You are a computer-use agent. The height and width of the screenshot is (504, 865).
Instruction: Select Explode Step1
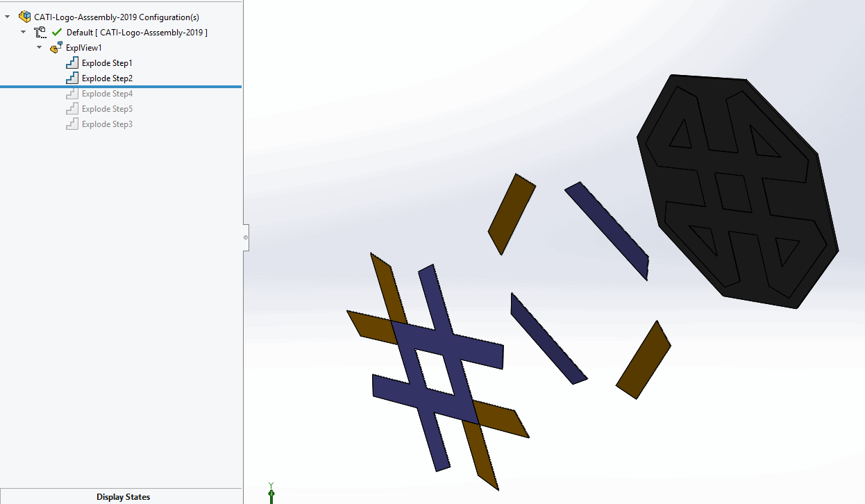click(107, 63)
